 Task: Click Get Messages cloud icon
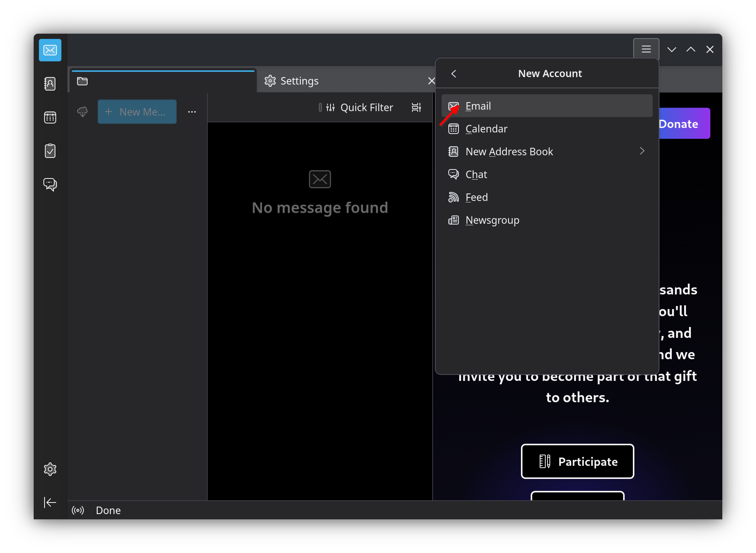click(x=82, y=112)
